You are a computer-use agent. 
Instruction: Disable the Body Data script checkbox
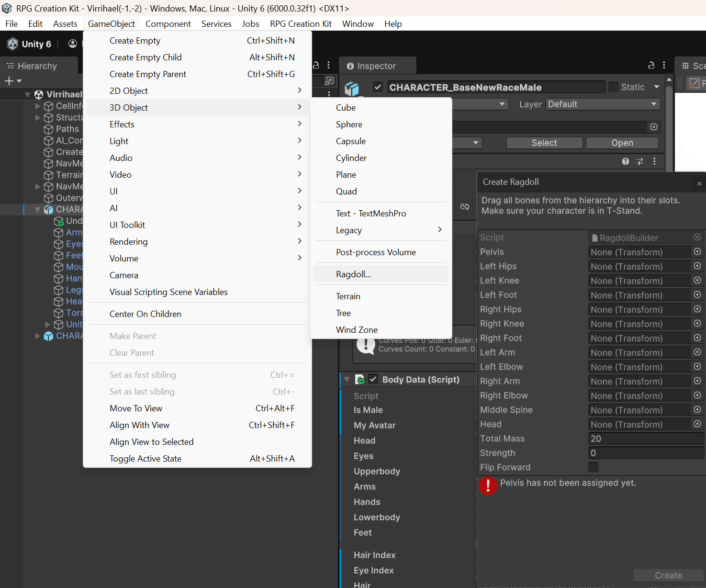[x=373, y=379]
